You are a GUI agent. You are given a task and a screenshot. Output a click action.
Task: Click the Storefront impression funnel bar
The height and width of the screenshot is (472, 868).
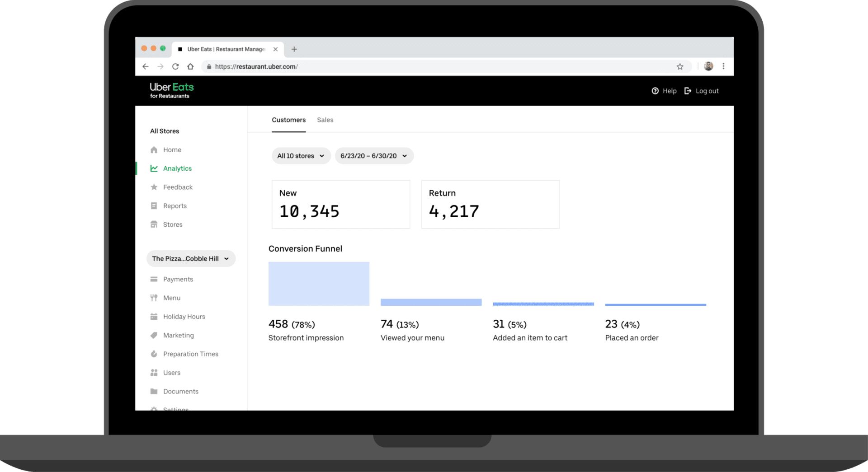point(319,284)
